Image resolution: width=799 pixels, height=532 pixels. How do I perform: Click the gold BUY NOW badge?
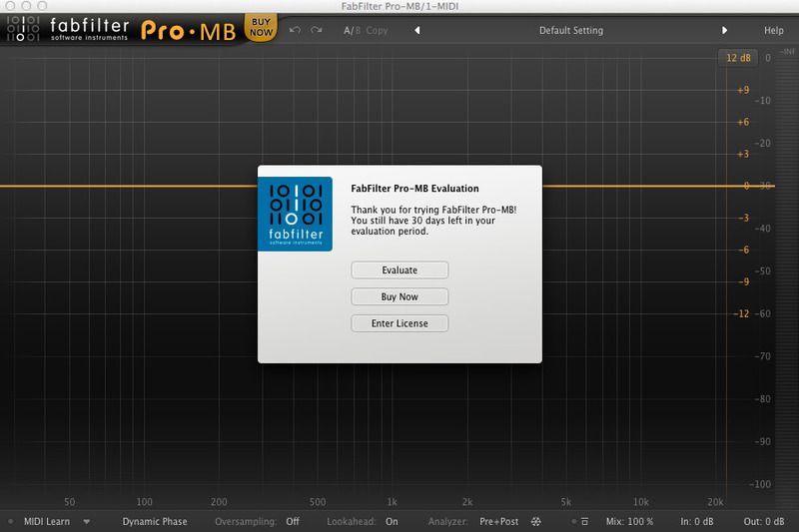point(261,28)
